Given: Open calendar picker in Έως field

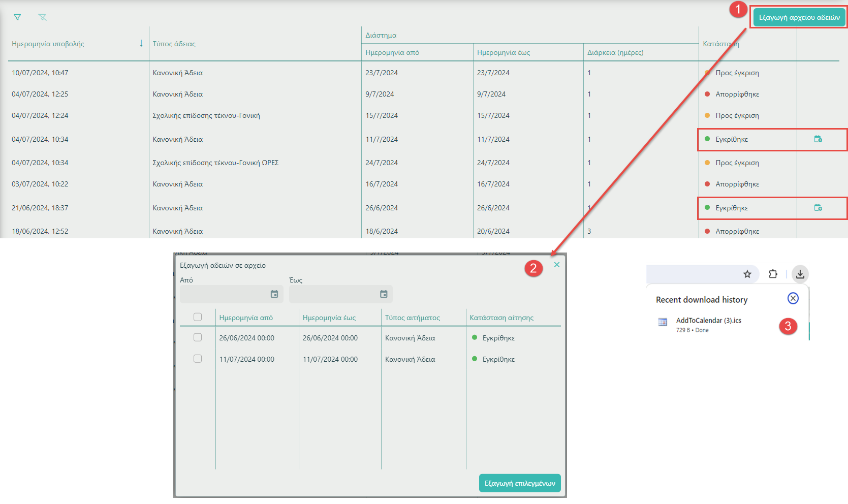Looking at the screenshot, I should (384, 294).
